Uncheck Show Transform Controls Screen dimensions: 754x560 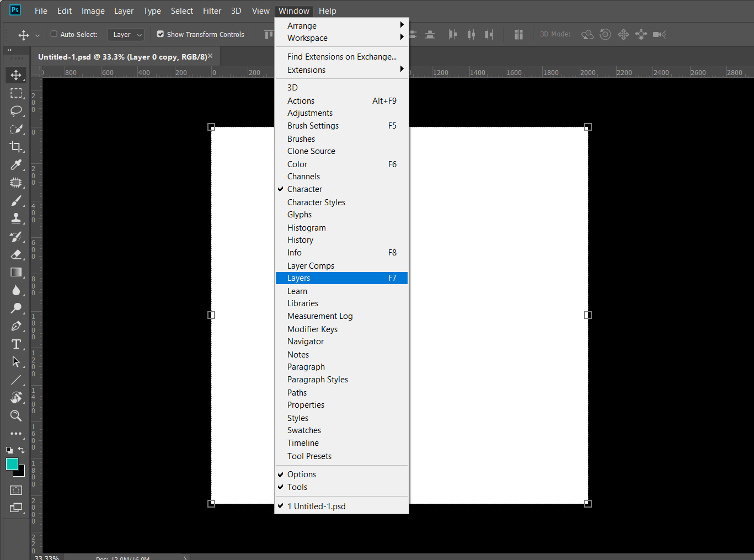161,34
